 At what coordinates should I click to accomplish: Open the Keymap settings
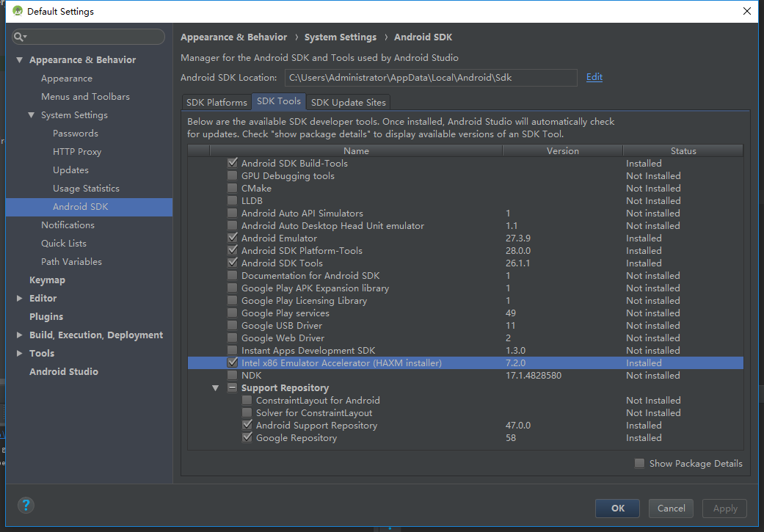click(47, 280)
